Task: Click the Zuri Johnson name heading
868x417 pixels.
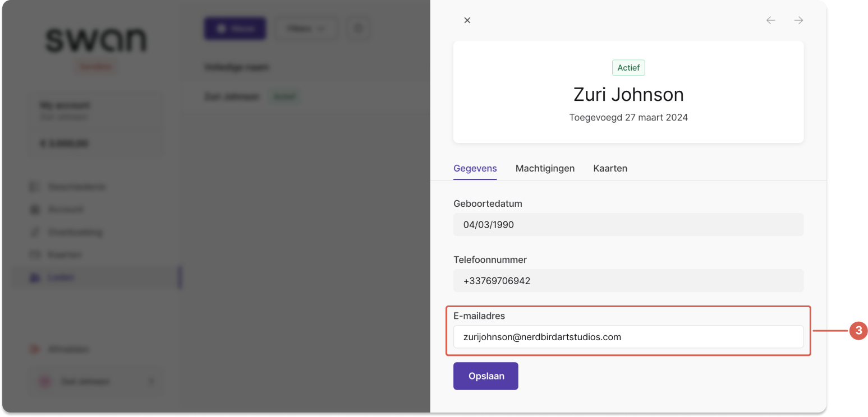Action: point(628,94)
